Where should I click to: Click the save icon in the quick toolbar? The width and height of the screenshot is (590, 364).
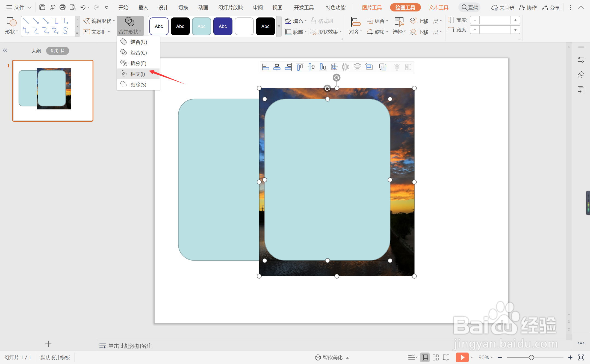click(x=42, y=7)
